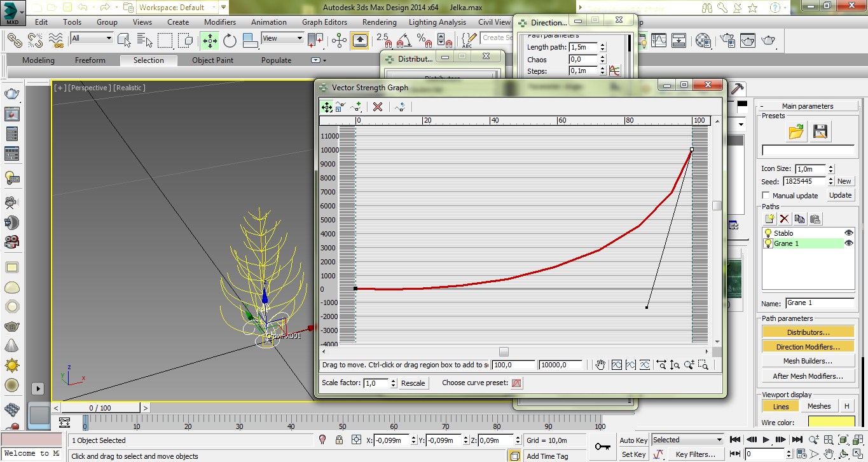Delete path using red X under Paths

coord(785,219)
